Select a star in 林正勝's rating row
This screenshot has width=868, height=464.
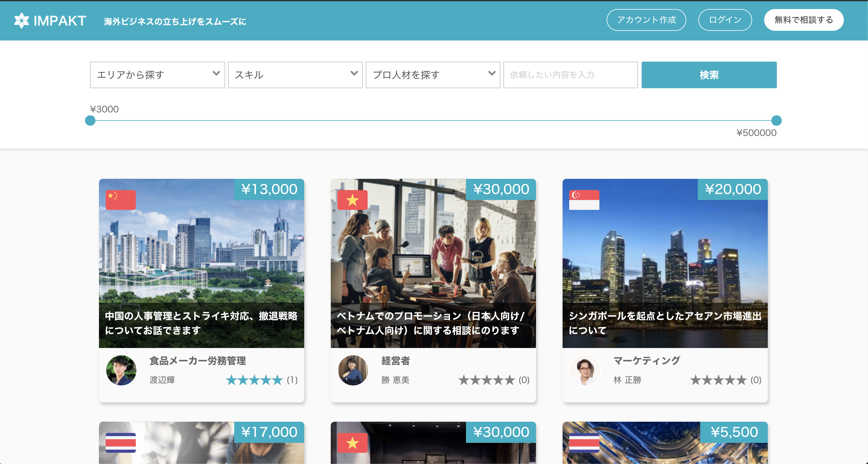(x=718, y=380)
